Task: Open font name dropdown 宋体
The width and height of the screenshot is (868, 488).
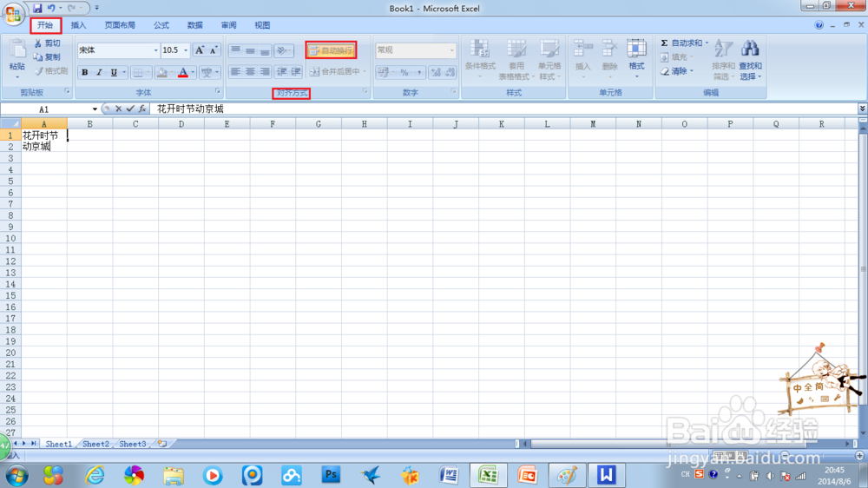Action: [155, 50]
